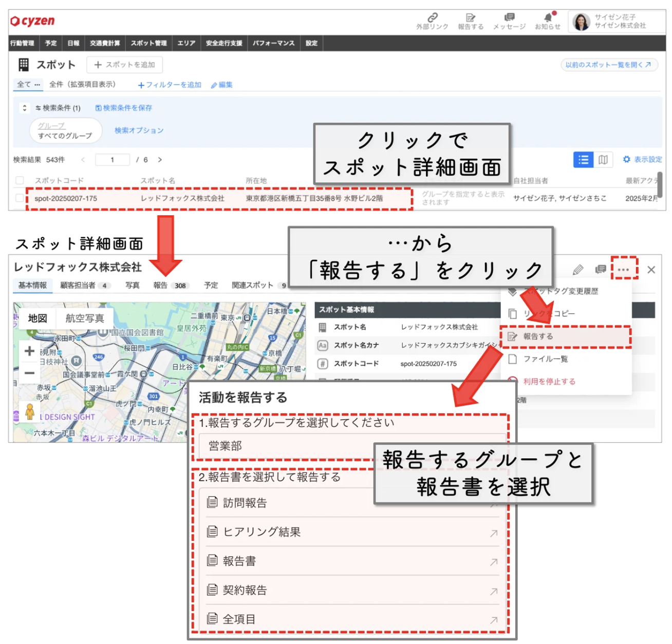The height and width of the screenshot is (644, 672).
Task: Open 訪問報告 report arrow icon
Action: click(x=494, y=504)
